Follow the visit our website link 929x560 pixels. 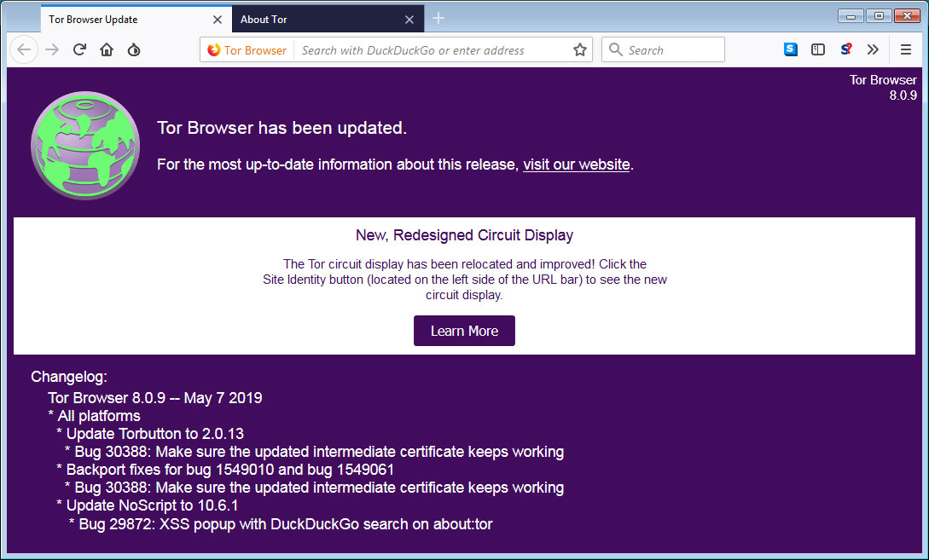[576, 165]
